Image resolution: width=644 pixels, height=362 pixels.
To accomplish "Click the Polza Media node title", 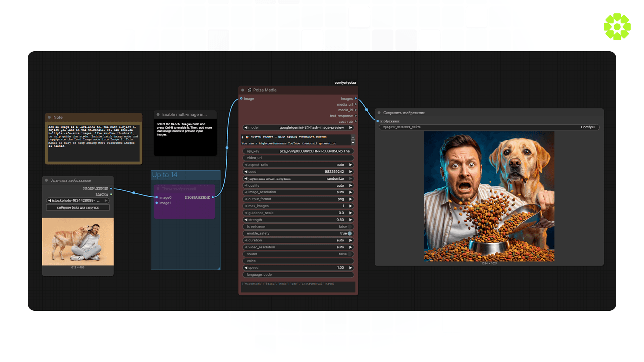I will click(265, 90).
